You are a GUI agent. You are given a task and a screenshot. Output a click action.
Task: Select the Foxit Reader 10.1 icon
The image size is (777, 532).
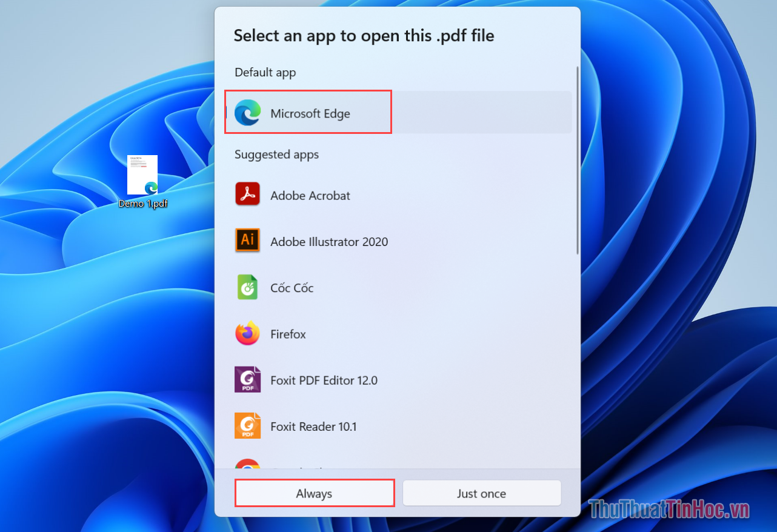(247, 426)
